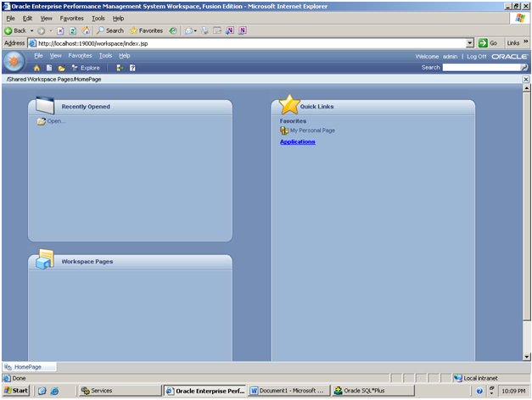Click the scrollbar down arrow
Screen dimensions: 532x400
pos(527,357)
